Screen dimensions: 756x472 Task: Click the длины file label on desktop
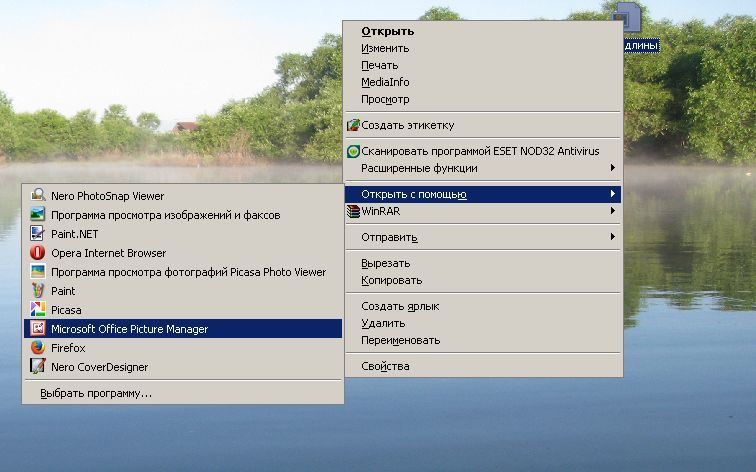click(641, 46)
